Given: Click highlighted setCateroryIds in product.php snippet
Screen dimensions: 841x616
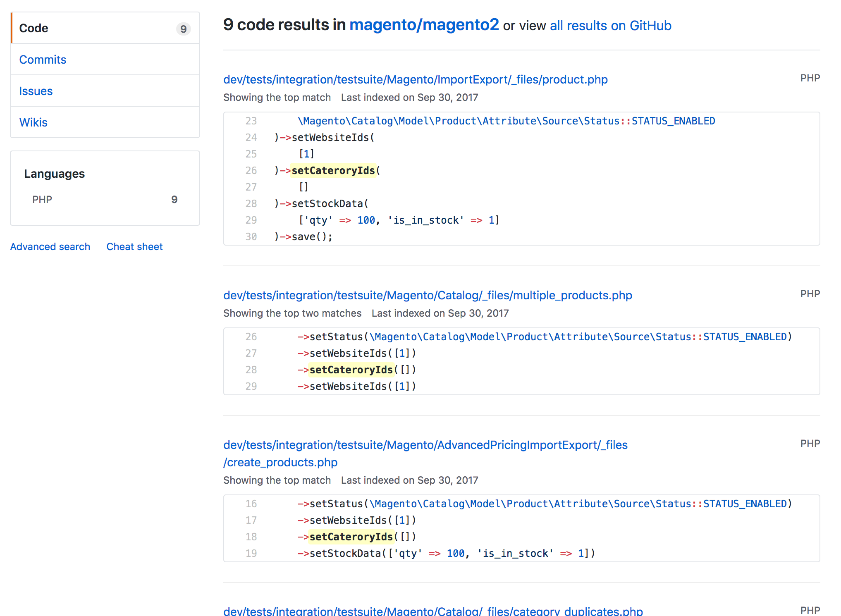Looking at the screenshot, I should pyautogui.click(x=333, y=170).
